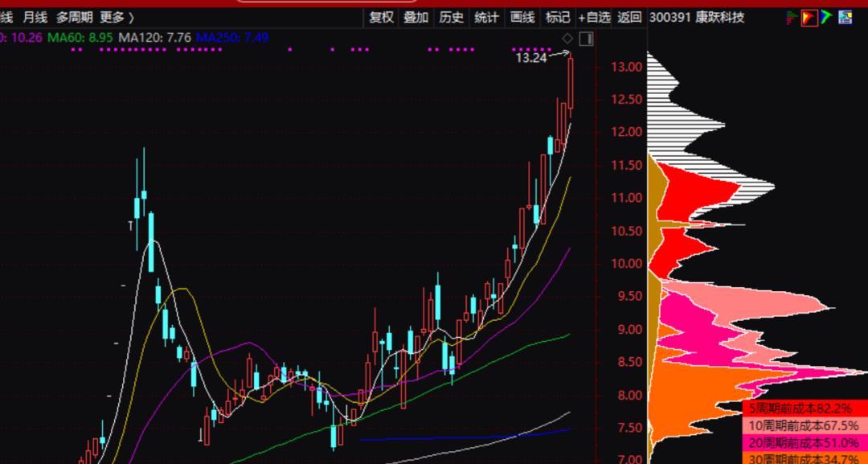Open the 复权 menu
868x464 pixels.
[382, 18]
